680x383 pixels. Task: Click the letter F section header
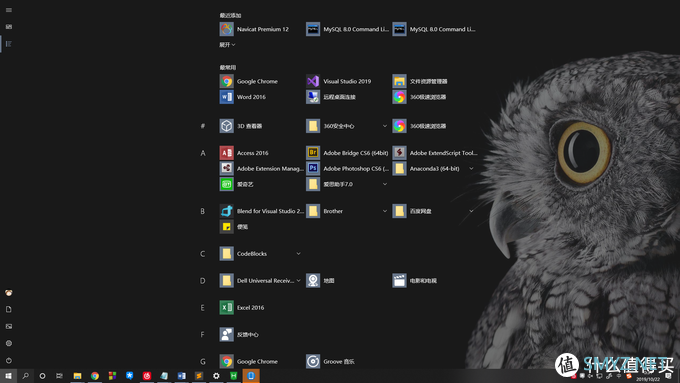[x=203, y=334]
